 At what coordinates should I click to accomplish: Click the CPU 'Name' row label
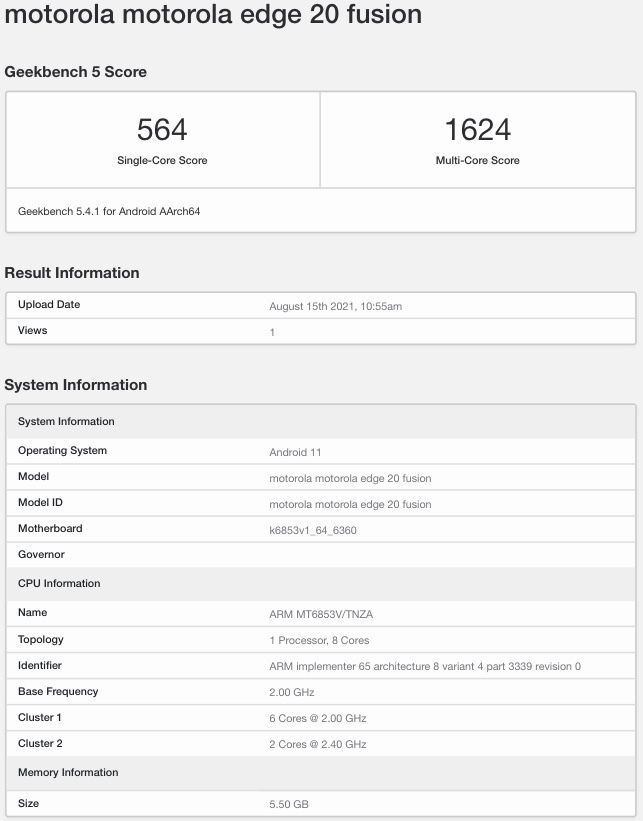click(32, 612)
